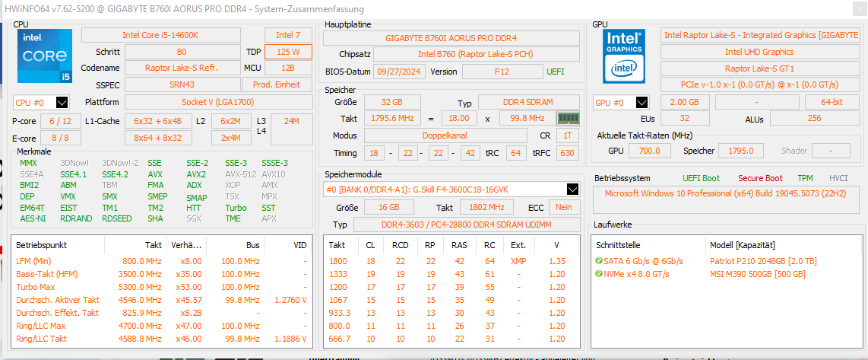The height and width of the screenshot is (360, 868).
Task: Click the module size 16 GB field
Action: click(x=389, y=207)
